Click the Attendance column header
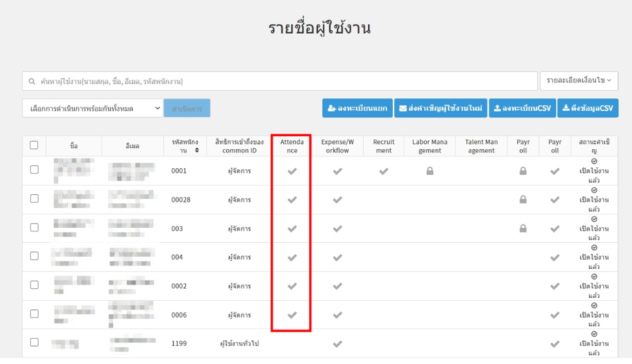The width and height of the screenshot is (632, 364). 292,146
